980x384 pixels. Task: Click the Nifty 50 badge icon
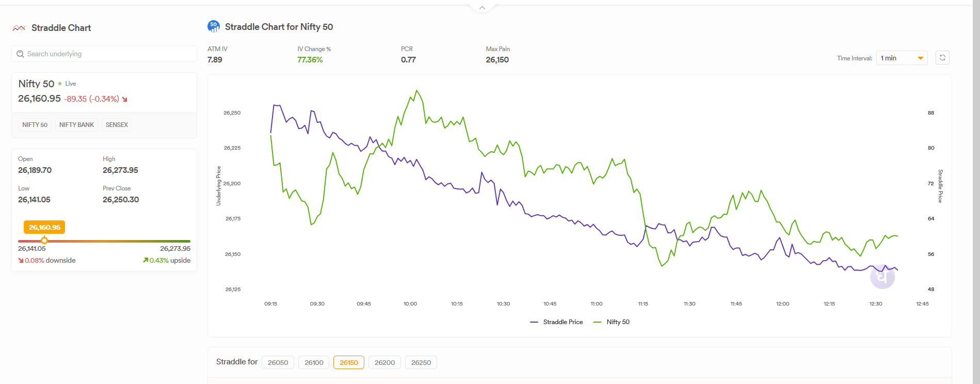[x=213, y=26]
